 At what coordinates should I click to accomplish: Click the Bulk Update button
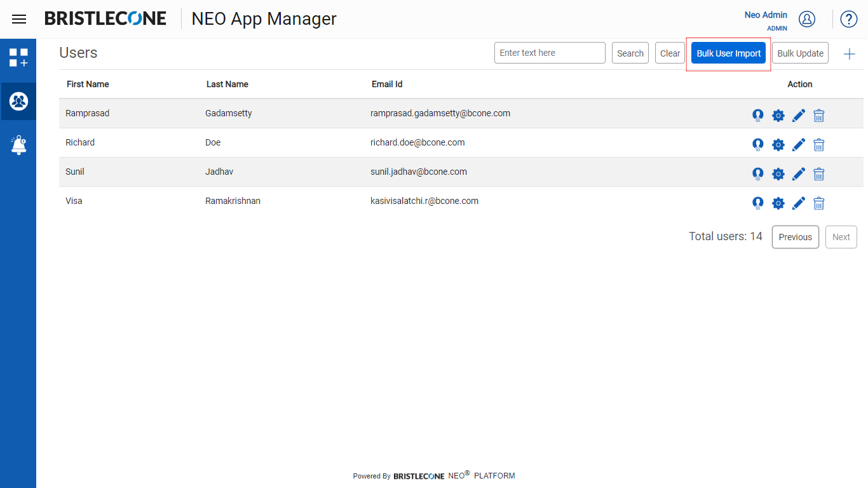[x=800, y=53]
